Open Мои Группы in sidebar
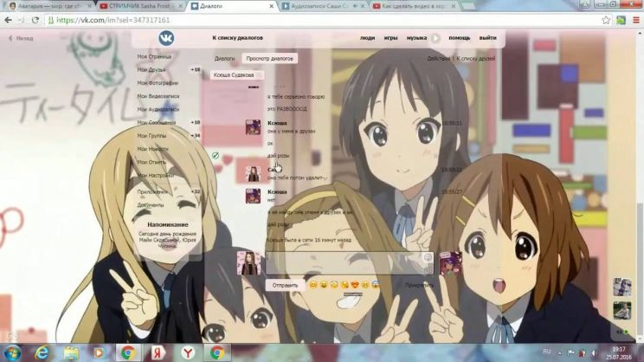 click(151, 136)
